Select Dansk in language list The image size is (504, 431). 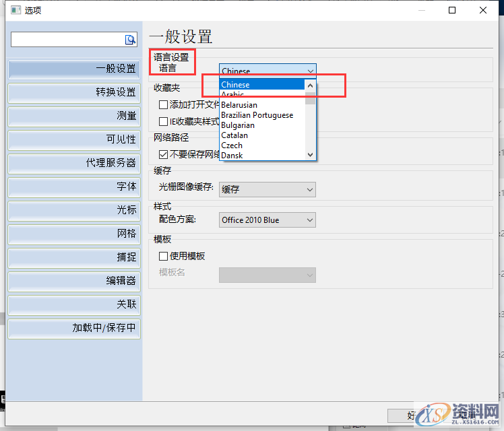coord(262,156)
